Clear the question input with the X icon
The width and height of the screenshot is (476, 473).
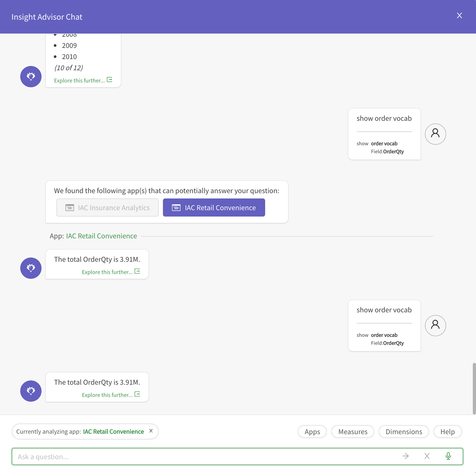point(427,456)
